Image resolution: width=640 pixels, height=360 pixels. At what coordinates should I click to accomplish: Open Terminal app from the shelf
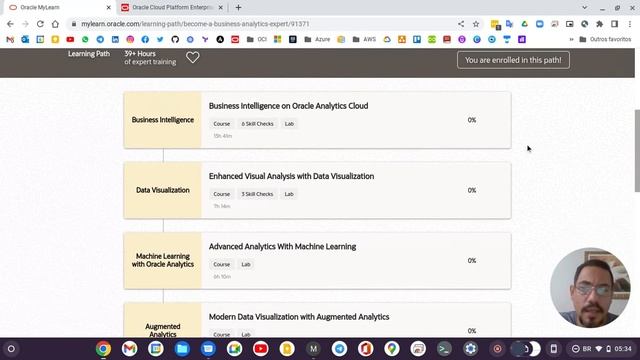click(x=444, y=349)
